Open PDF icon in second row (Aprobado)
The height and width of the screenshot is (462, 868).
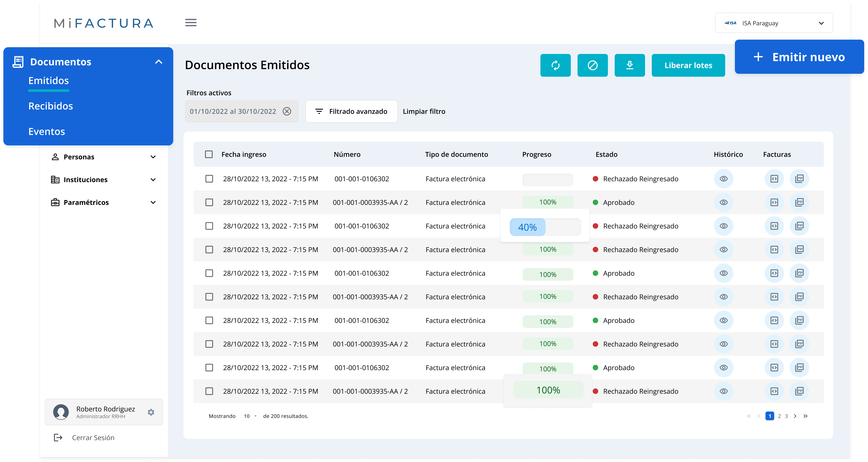799,202
